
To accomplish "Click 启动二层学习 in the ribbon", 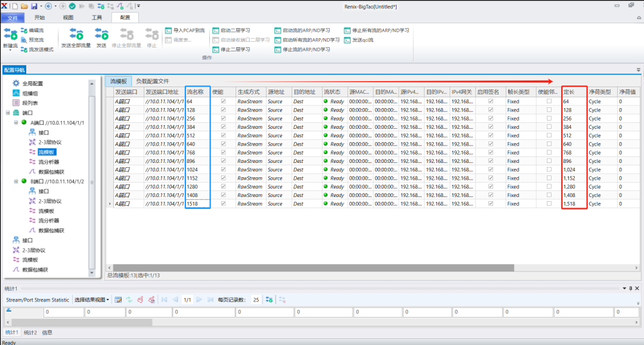I will click(216, 30).
